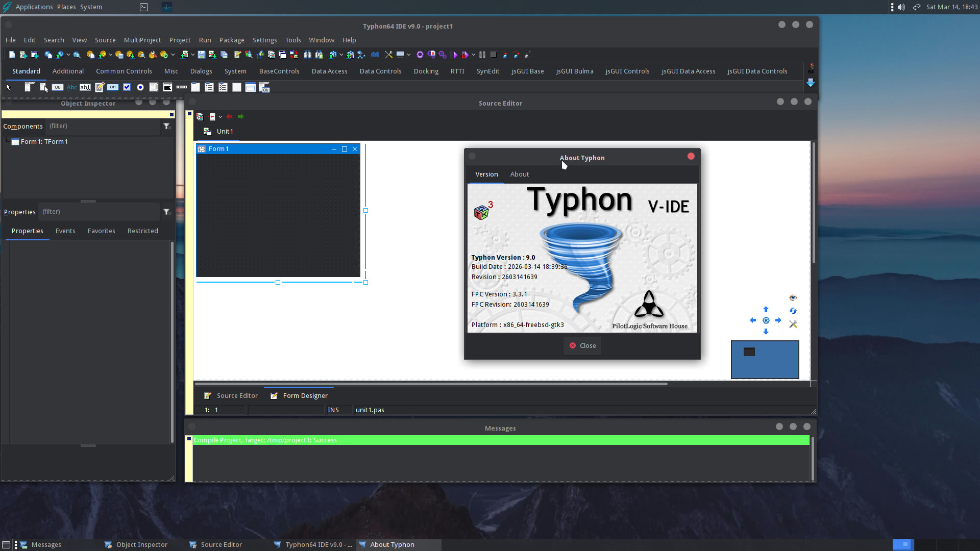Select the TRadioButton component in the palette

[x=140, y=87]
